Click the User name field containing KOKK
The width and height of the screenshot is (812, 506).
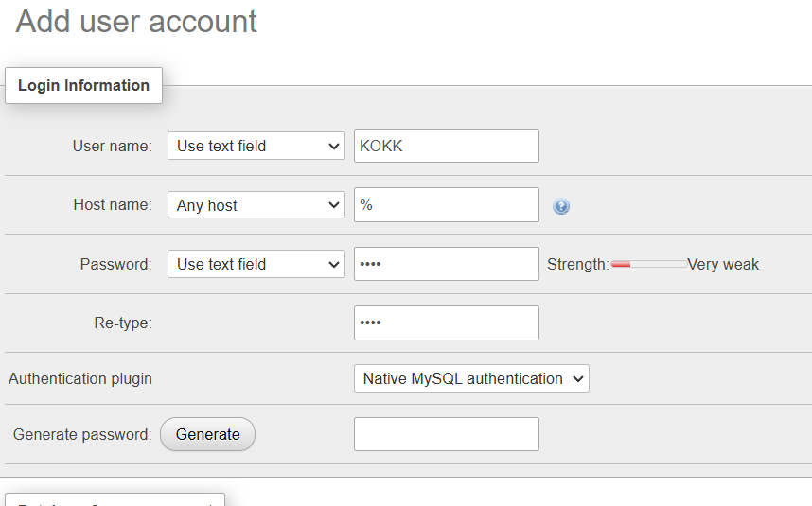pyautogui.click(x=446, y=146)
